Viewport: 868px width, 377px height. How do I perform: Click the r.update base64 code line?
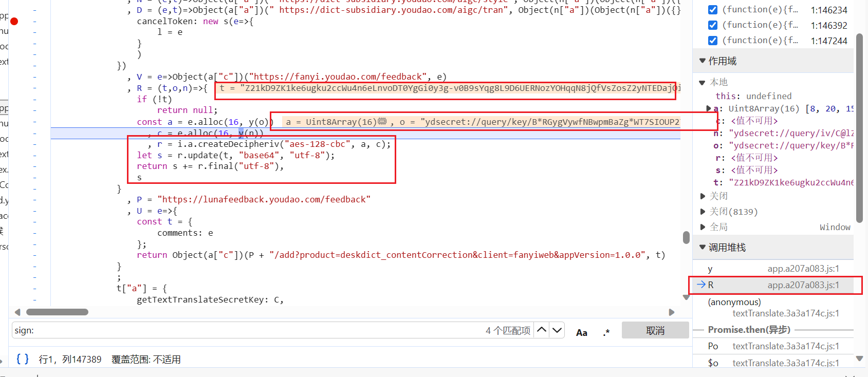[236, 155]
